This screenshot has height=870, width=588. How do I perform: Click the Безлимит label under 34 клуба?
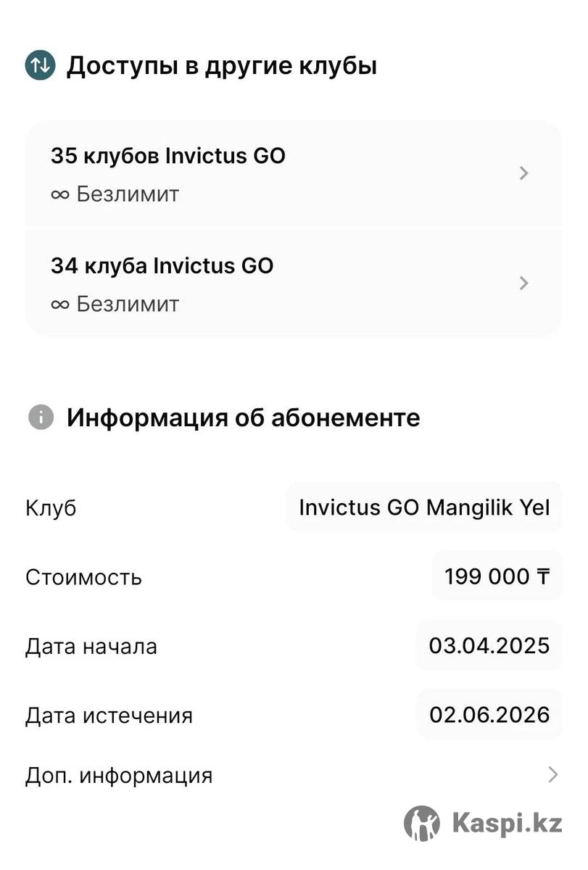[128, 304]
